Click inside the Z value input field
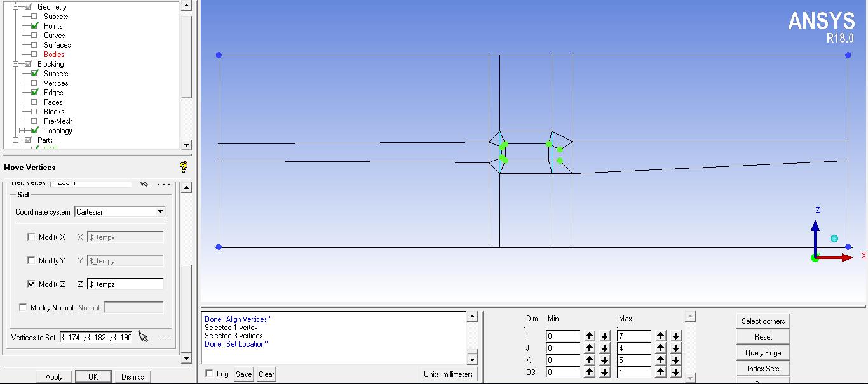This screenshot has width=868, height=384. pos(125,284)
